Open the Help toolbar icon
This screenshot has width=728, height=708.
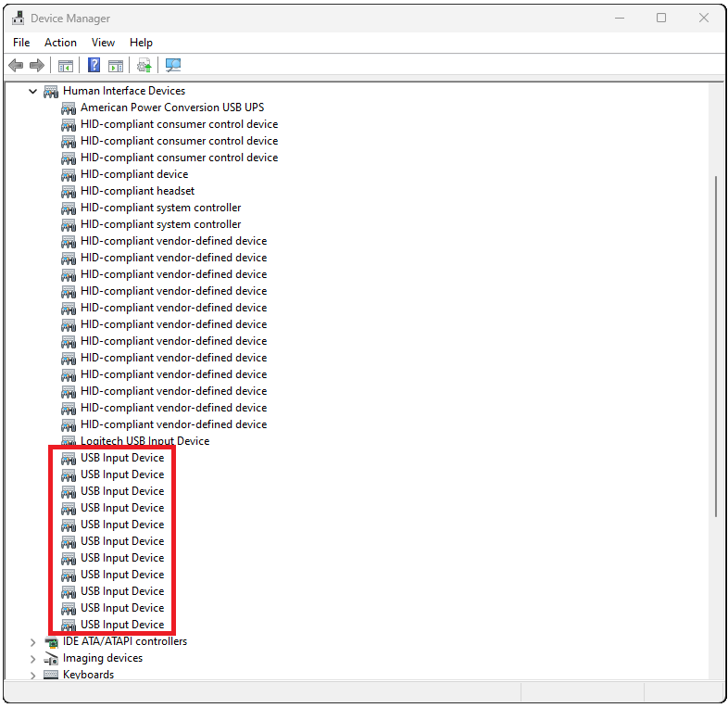click(94, 66)
